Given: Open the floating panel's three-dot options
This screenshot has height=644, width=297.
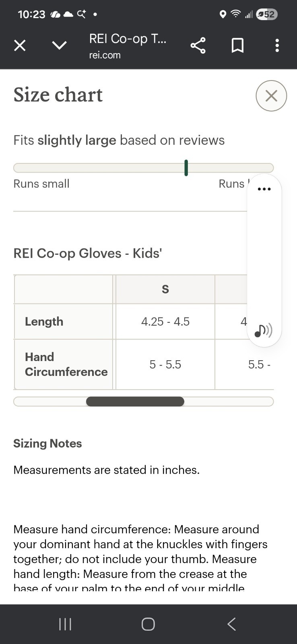Looking at the screenshot, I should click(264, 189).
